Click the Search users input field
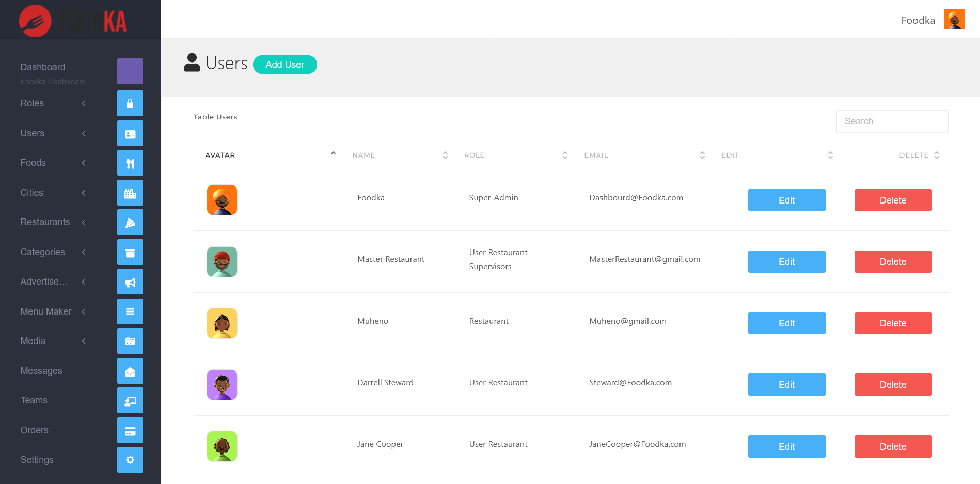 (892, 121)
